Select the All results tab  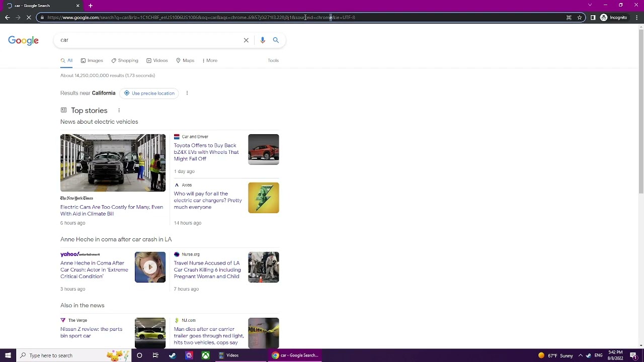(66, 60)
